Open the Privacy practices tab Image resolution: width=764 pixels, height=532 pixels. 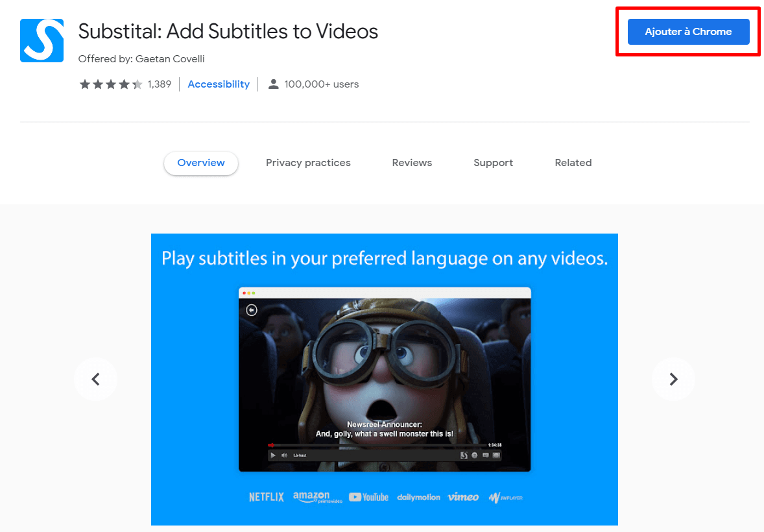pyautogui.click(x=308, y=163)
